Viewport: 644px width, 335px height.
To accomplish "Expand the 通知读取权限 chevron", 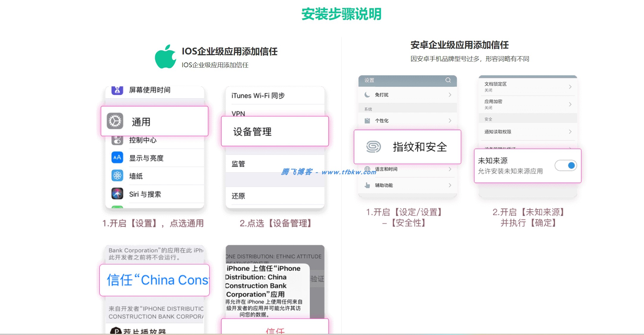I will click(570, 132).
